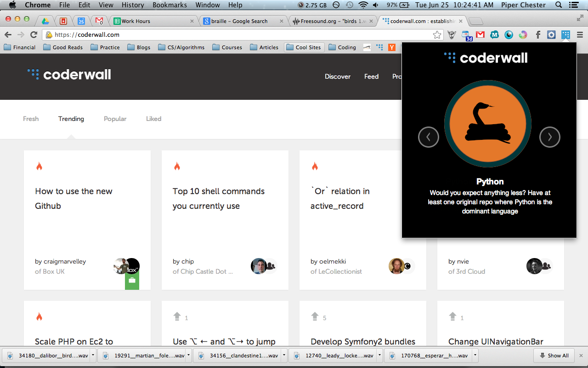Open the Feed navigation link
Viewport: 588px width, 368px height.
372,76
